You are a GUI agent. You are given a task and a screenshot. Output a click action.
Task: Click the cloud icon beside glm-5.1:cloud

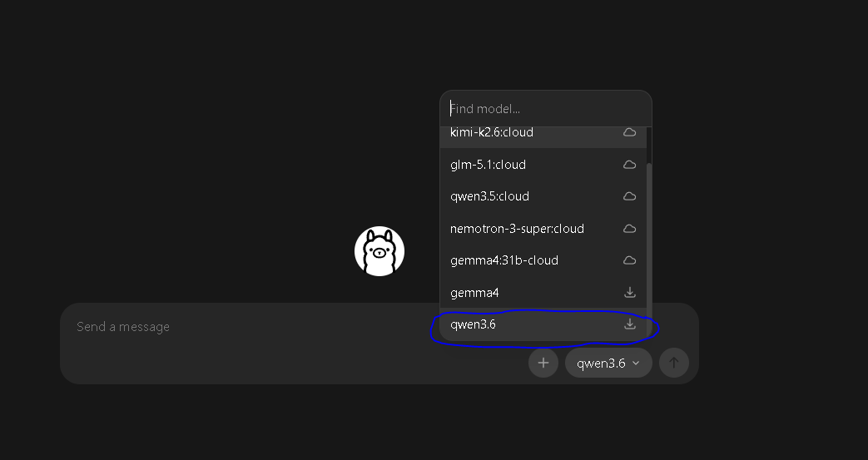pyautogui.click(x=629, y=165)
